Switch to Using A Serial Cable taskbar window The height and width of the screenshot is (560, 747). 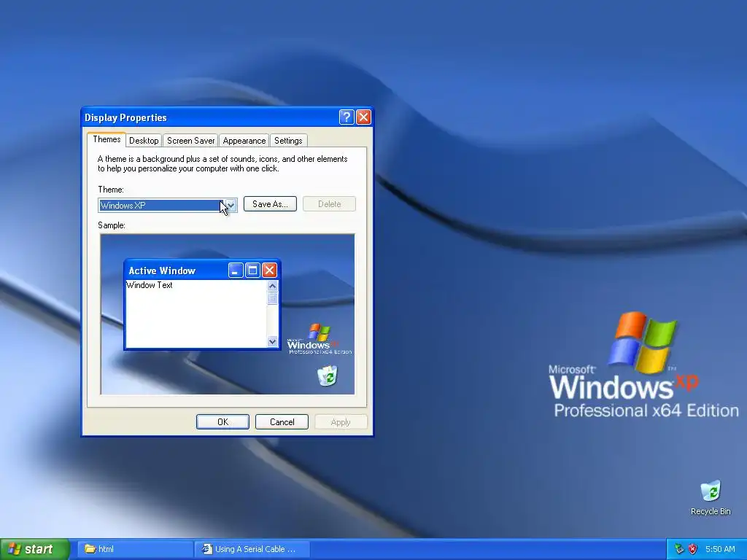(x=252, y=549)
